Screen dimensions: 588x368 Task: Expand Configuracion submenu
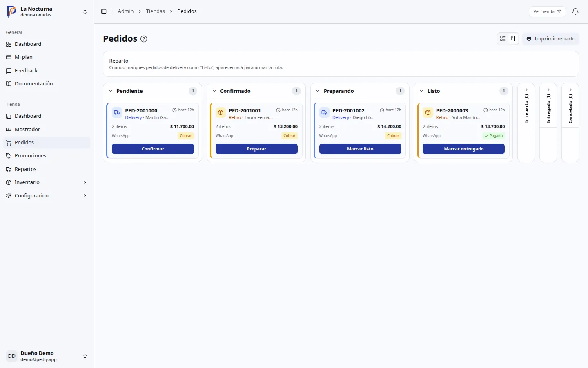47,196
